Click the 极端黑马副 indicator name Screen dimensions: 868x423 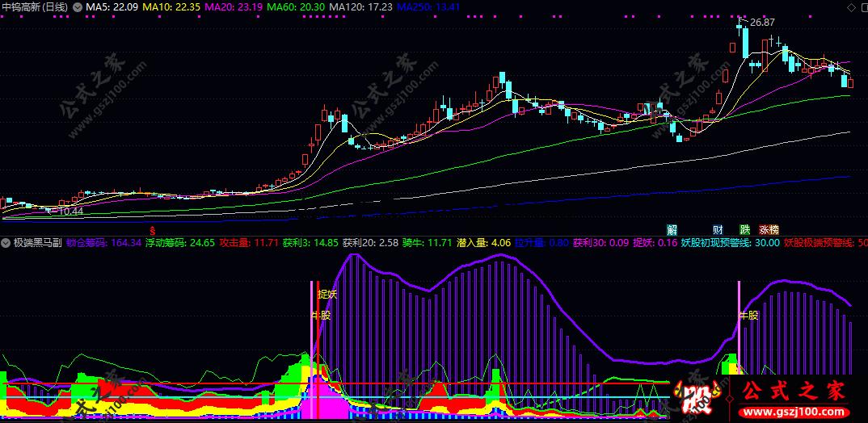point(36,242)
